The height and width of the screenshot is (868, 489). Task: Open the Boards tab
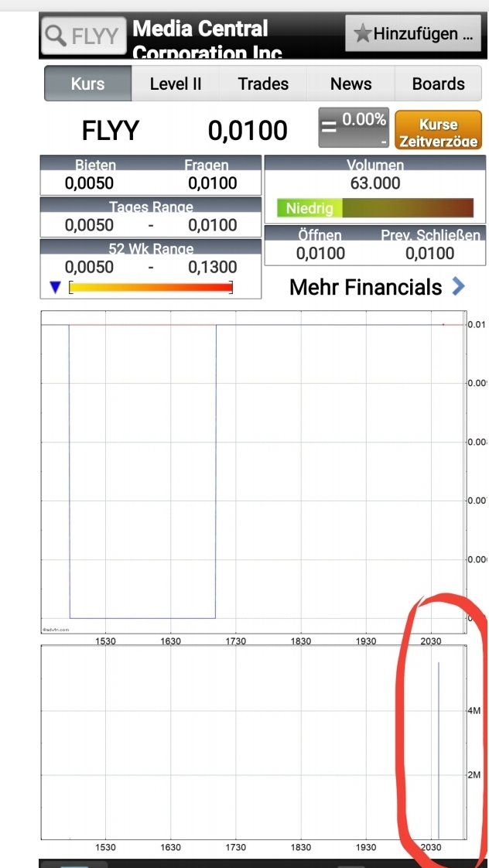coord(438,83)
